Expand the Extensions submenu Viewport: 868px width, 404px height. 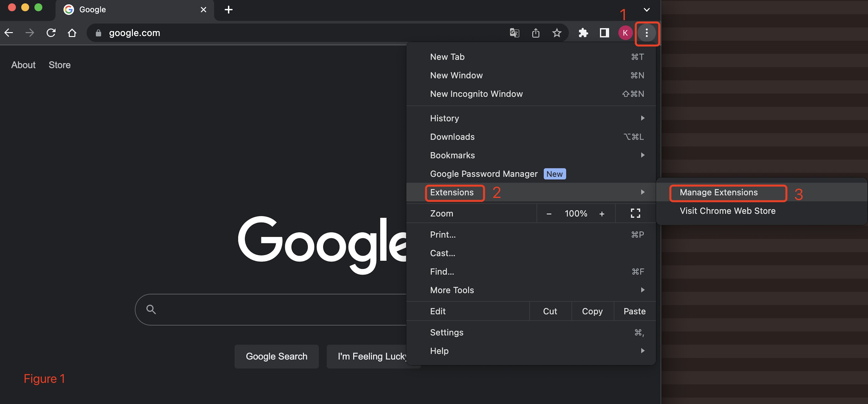pyautogui.click(x=531, y=192)
